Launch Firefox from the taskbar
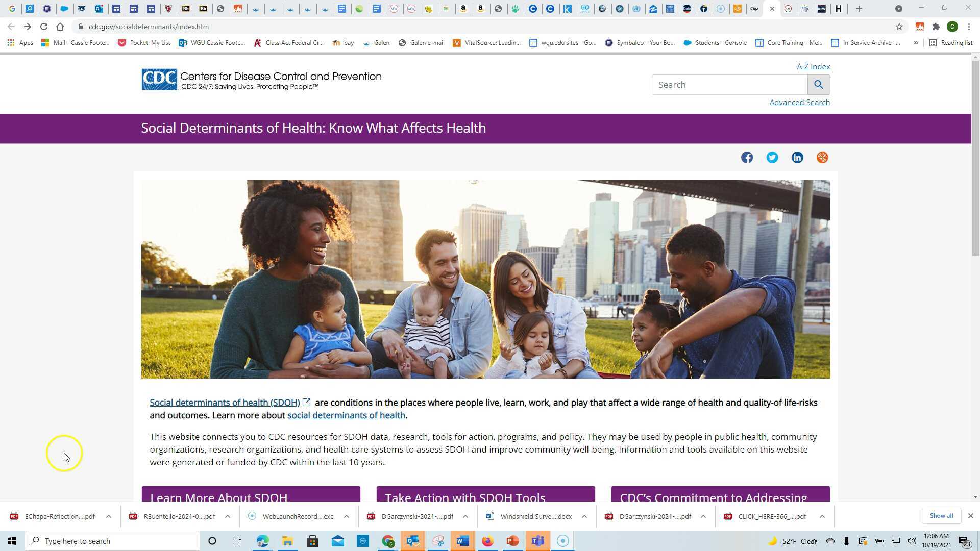This screenshot has width=980, height=551. click(x=487, y=541)
